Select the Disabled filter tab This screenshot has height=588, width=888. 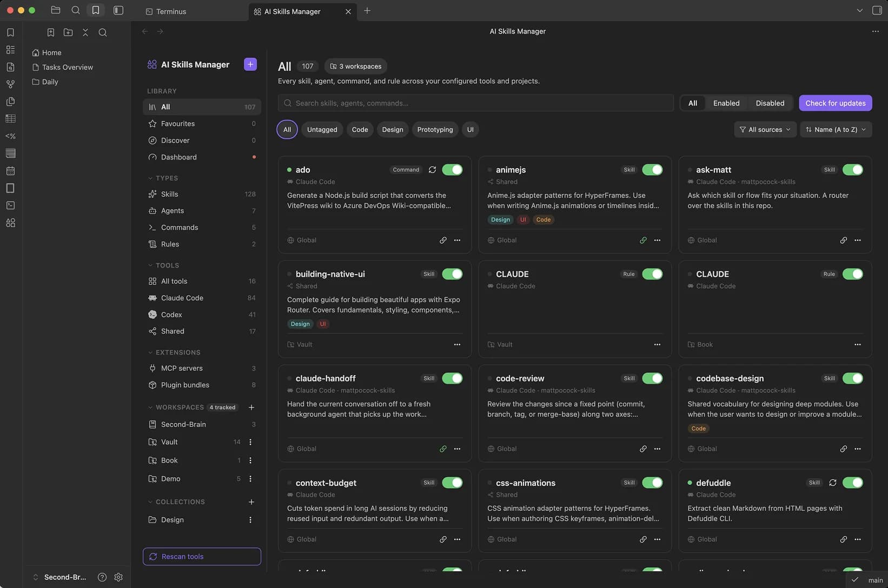click(x=770, y=103)
